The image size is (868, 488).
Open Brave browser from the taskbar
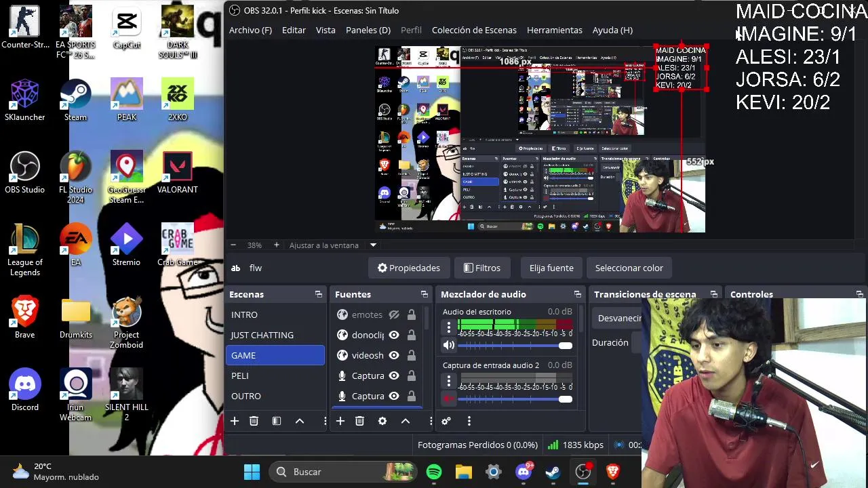613,472
